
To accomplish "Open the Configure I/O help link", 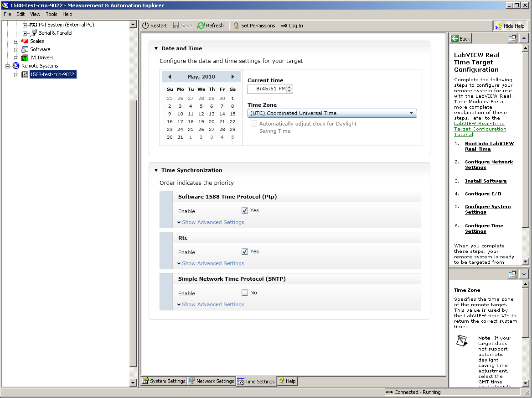I will (x=483, y=194).
